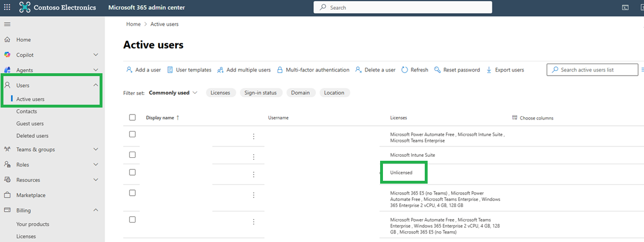Click the Billing card icon
Screen dimensions: 644x242
click(7, 211)
